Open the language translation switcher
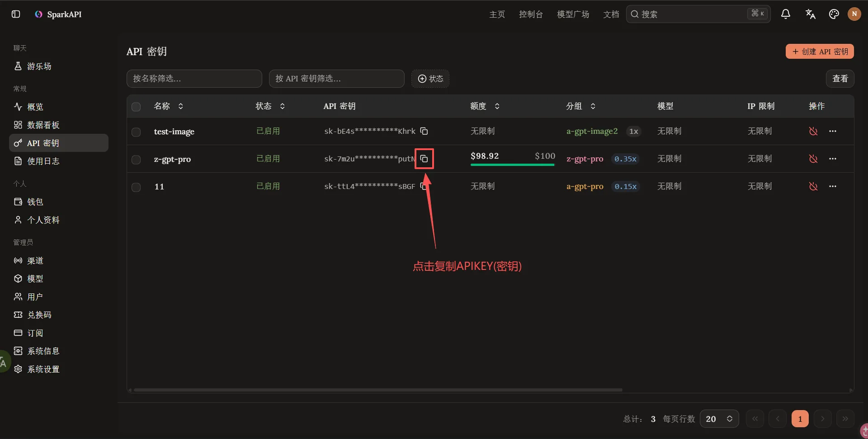This screenshot has width=868, height=439. click(810, 14)
